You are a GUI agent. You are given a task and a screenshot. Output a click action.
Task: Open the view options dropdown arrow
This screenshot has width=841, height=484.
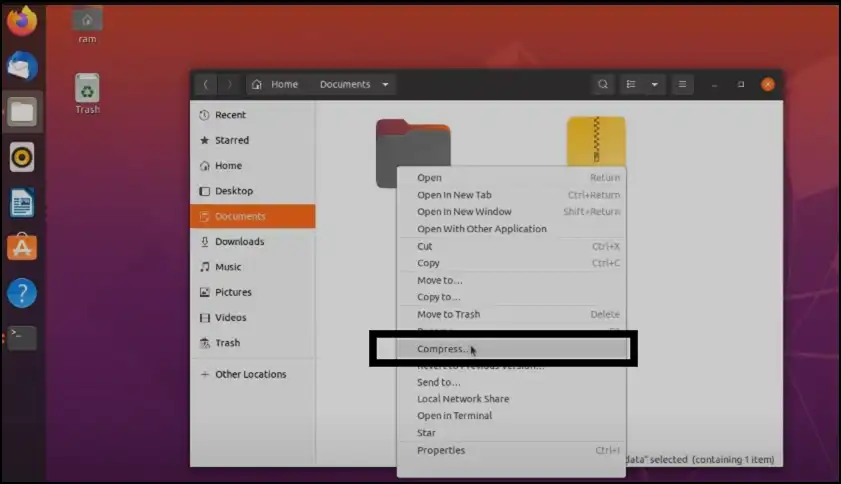click(654, 84)
